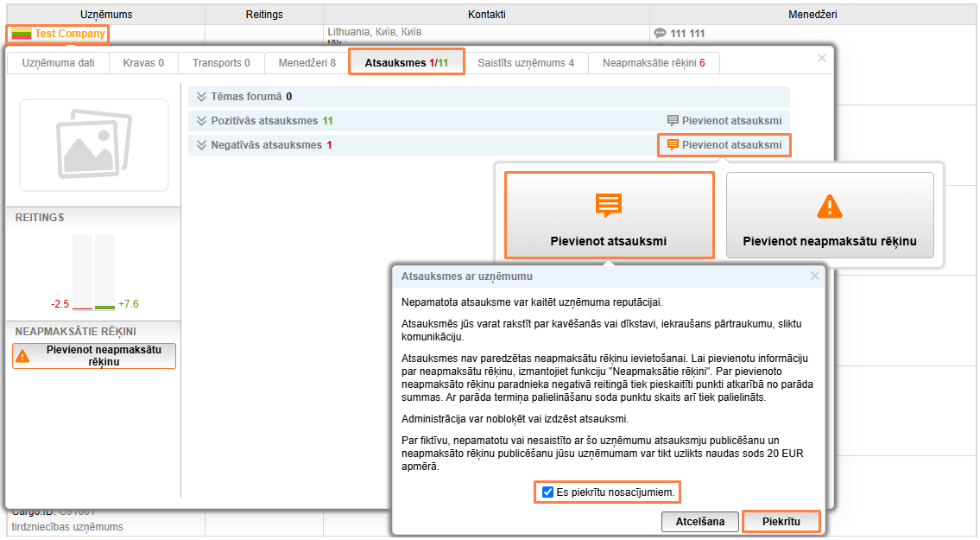Click the comment icon in positive reviews row
980x540 pixels.
pos(673,121)
